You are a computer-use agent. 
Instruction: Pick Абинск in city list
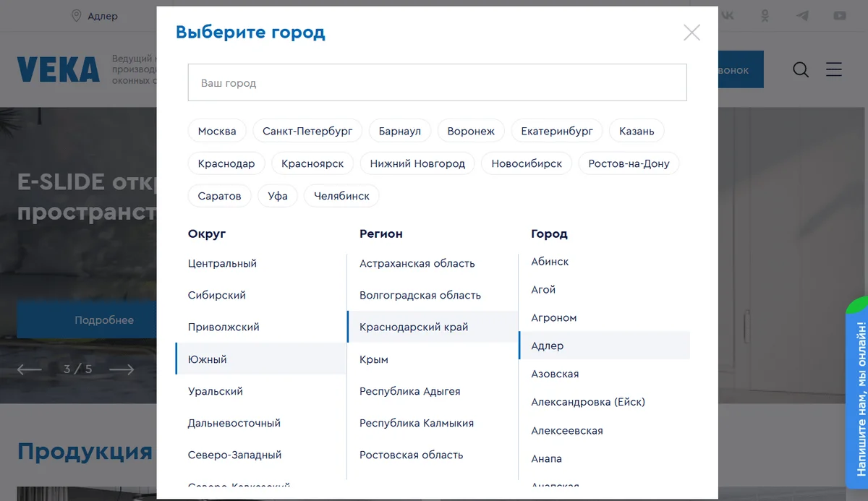coord(604,261)
